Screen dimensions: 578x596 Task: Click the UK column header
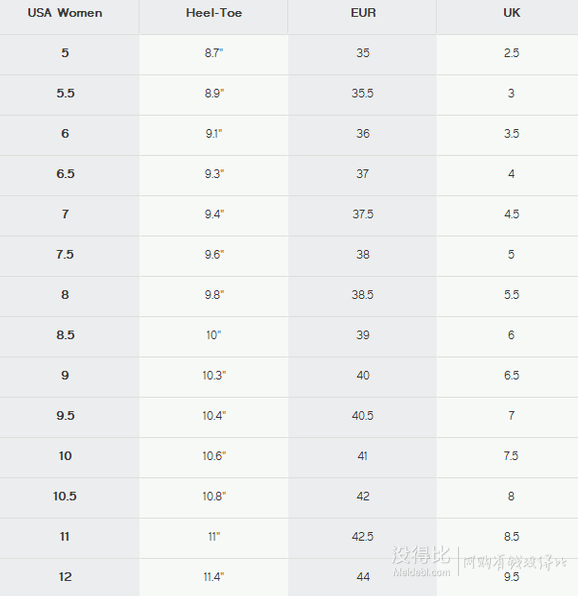511,13
